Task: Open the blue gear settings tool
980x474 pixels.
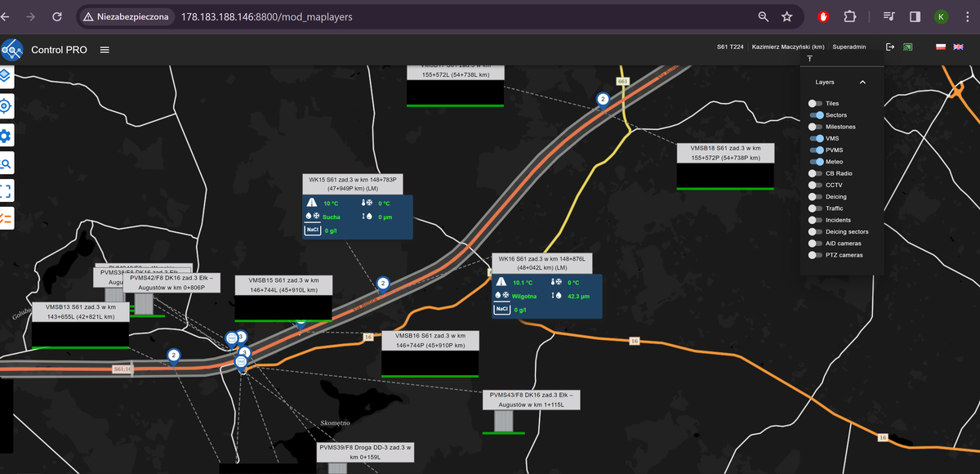Action: click(x=5, y=135)
